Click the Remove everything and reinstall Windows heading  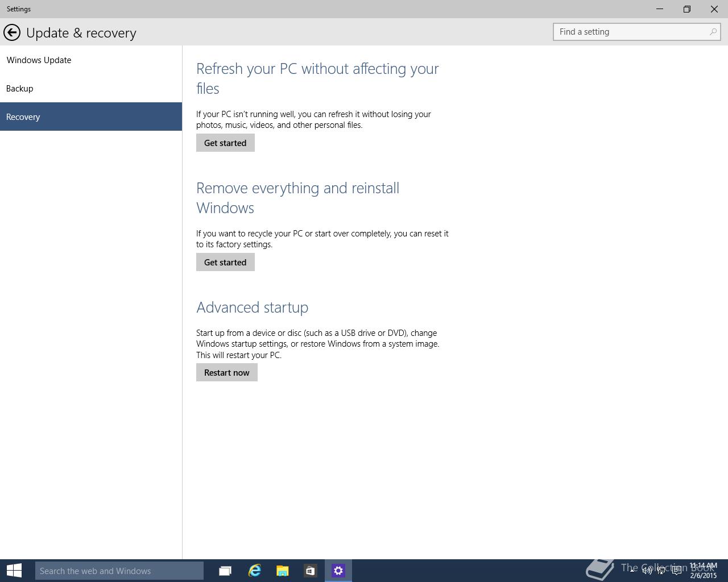298,198
